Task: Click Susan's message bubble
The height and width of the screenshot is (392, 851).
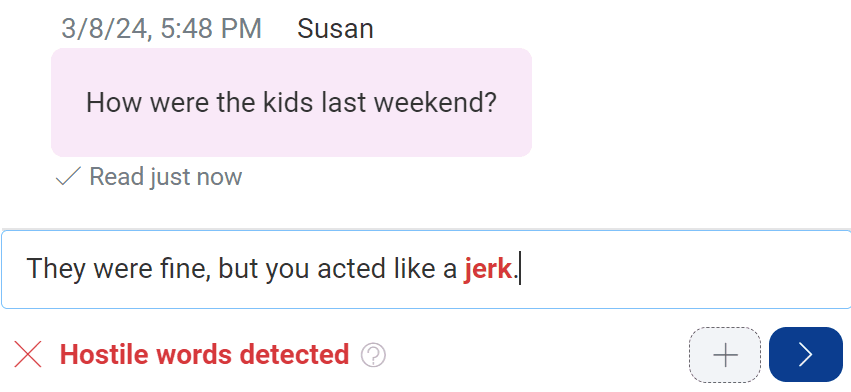Action: tap(291, 102)
